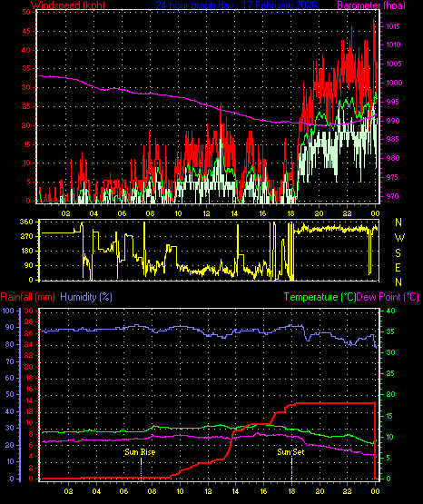Click the "Sun Set" label
423x504 pixels.
[x=290, y=452]
